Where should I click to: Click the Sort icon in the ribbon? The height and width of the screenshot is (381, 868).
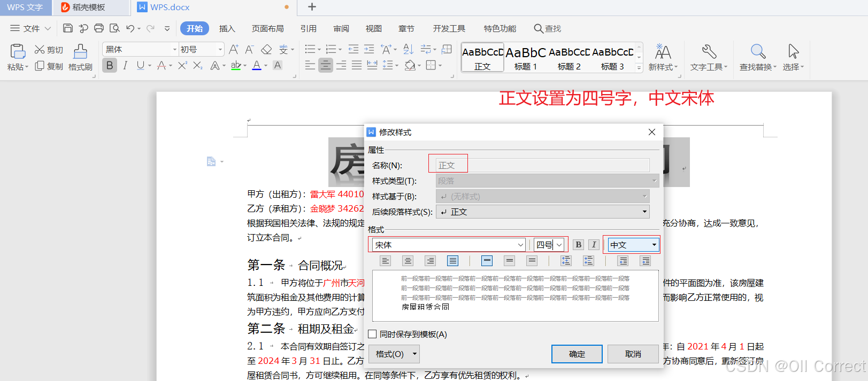pos(408,49)
